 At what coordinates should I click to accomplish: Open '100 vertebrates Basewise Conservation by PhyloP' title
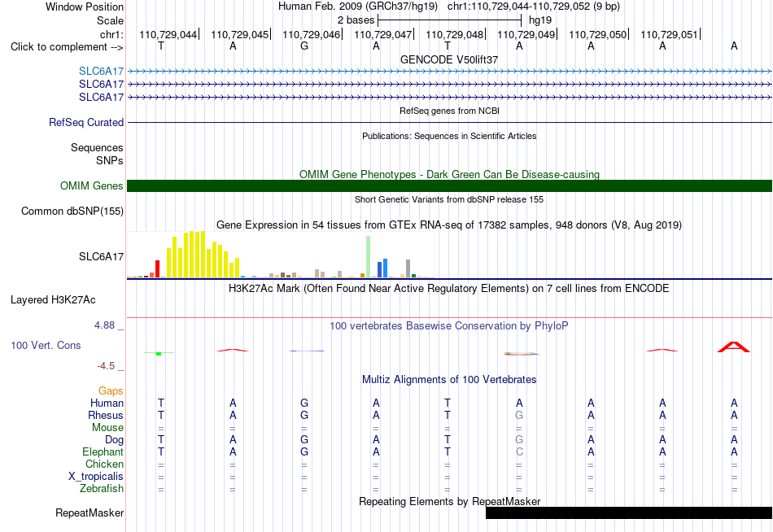pyautogui.click(x=449, y=326)
